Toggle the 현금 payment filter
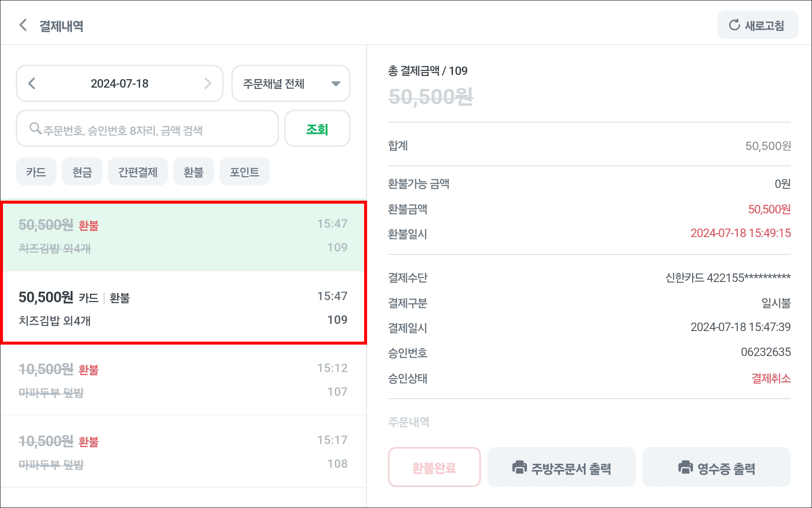Viewport: 812px width, 508px height. pyautogui.click(x=82, y=171)
